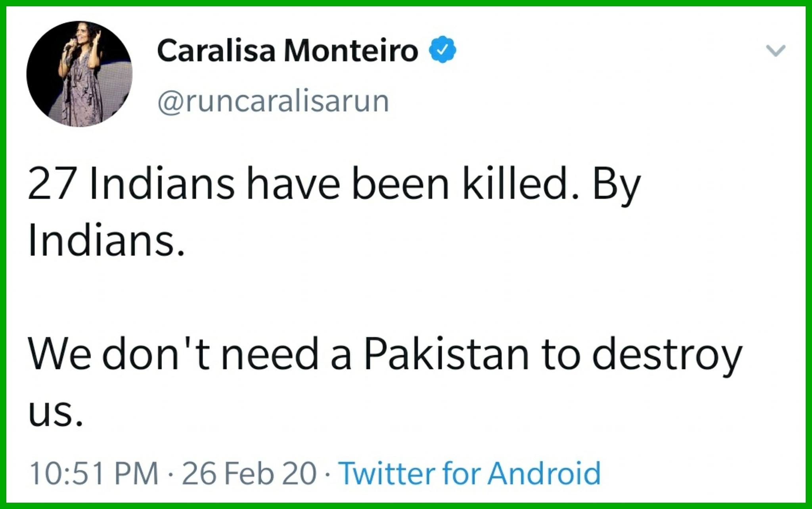Click the 10:51 PM timestamp
Image resolution: width=812 pixels, height=509 pixels.
tap(94, 473)
